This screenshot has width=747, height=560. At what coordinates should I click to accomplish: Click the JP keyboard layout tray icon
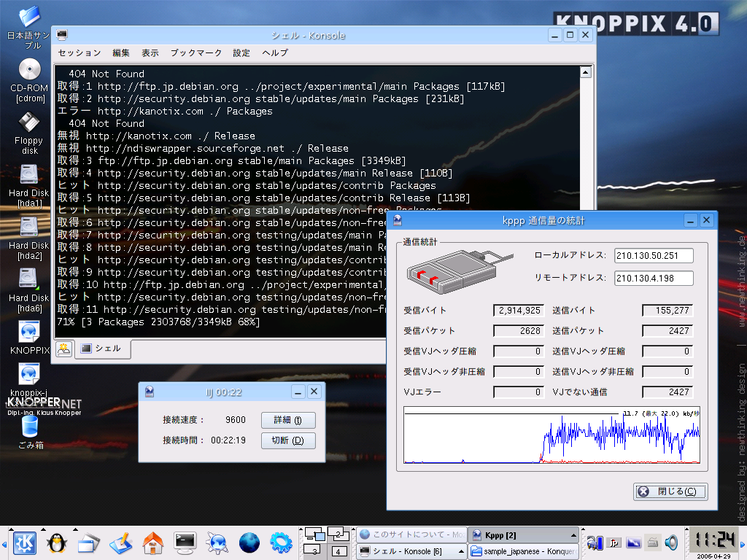(614, 542)
